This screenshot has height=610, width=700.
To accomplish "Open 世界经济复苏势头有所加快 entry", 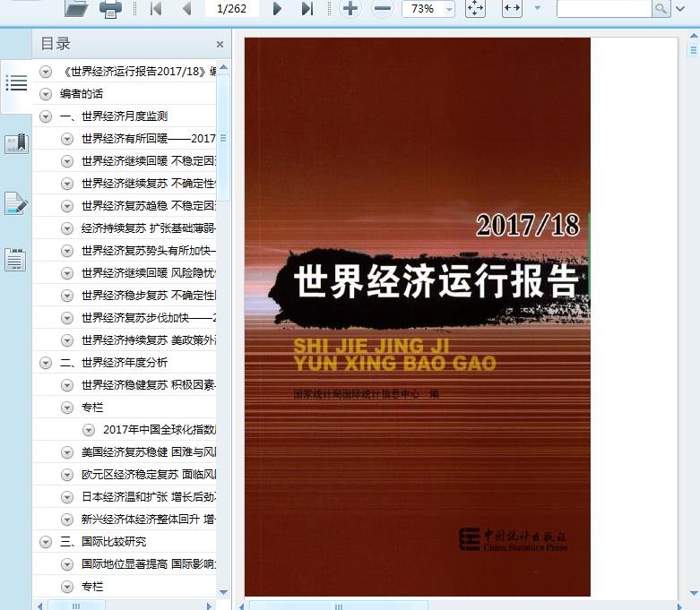I will (149, 251).
